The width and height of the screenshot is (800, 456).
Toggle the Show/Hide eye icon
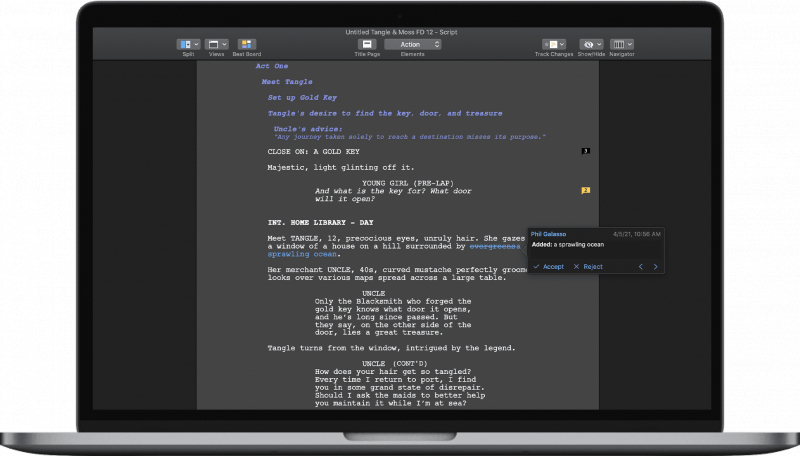click(589, 45)
